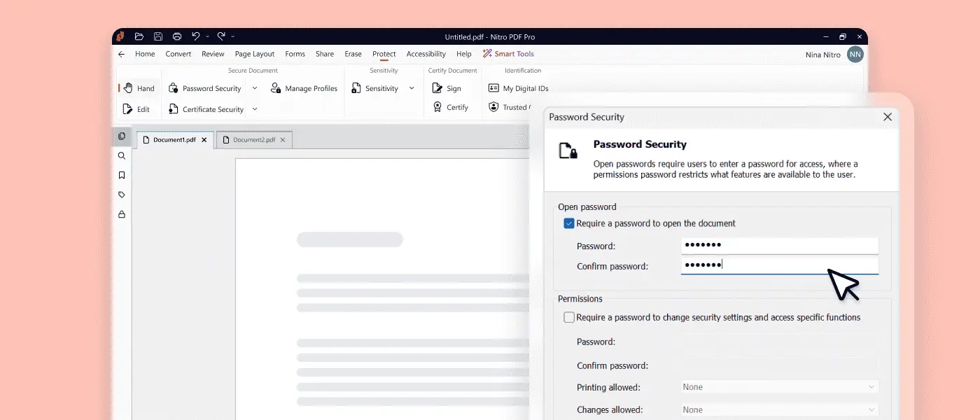Click the open Password input field
The height and width of the screenshot is (420, 980).
(780, 245)
